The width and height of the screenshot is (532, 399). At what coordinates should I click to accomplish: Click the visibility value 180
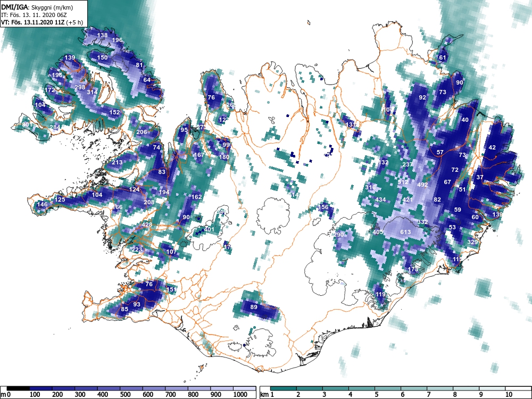224,157
